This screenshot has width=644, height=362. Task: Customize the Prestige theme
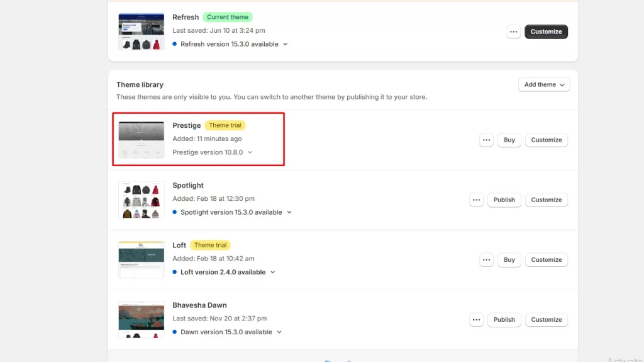click(547, 140)
